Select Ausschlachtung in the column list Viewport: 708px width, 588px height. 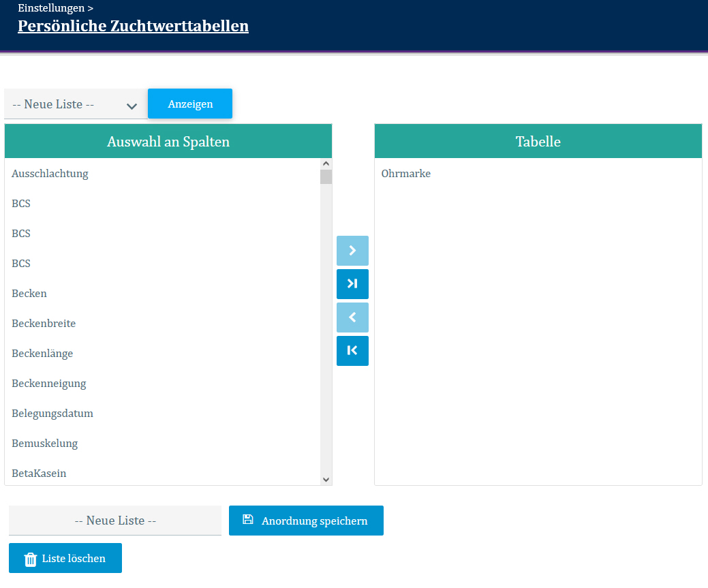click(50, 174)
